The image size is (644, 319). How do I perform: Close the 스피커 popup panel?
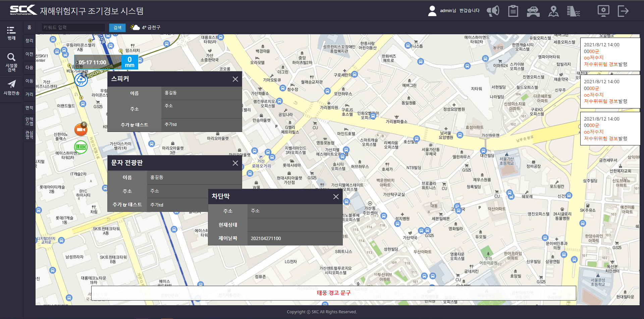click(235, 79)
